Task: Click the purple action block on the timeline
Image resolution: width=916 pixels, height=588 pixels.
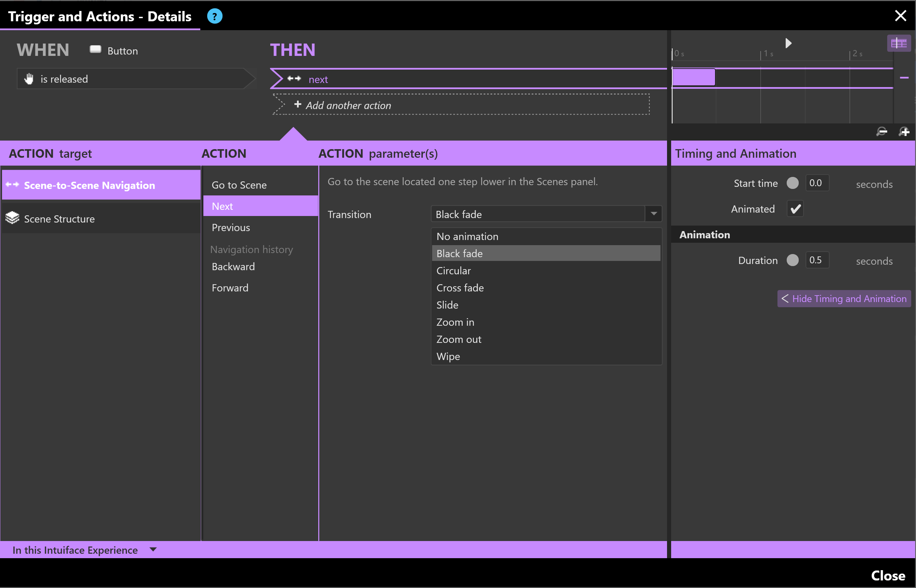Action: [693, 77]
